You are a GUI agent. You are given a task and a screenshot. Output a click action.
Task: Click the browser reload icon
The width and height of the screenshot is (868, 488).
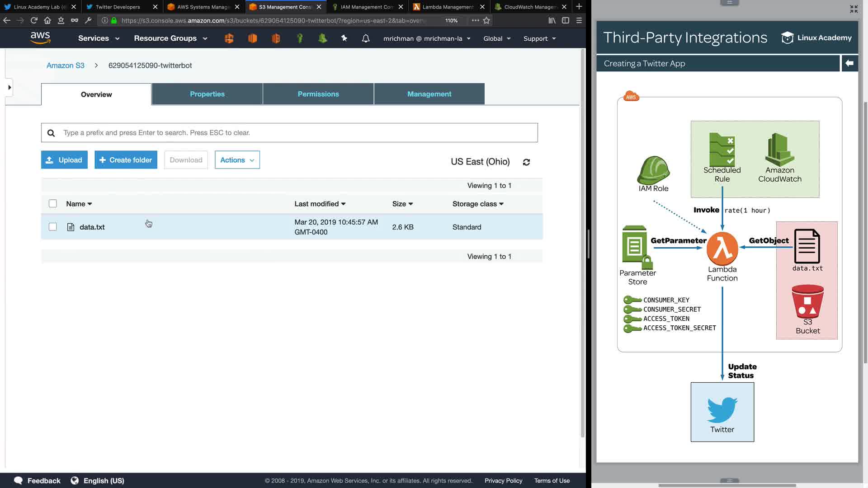pyautogui.click(x=34, y=20)
